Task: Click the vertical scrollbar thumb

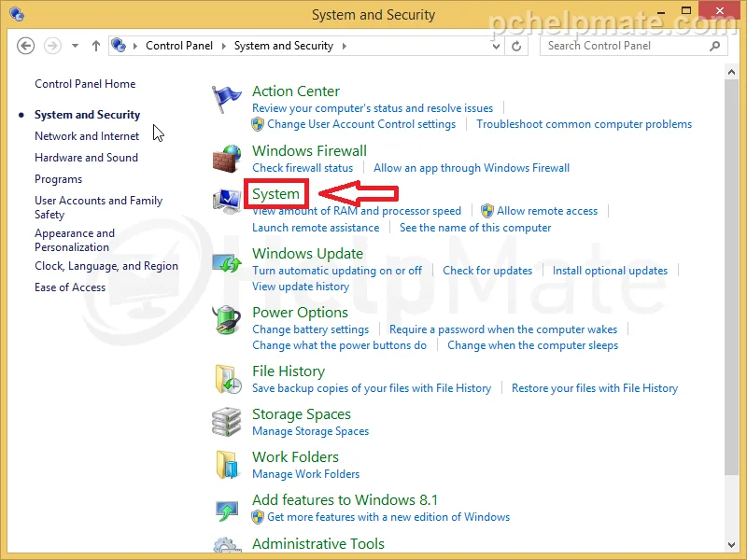Action: pos(731,277)
